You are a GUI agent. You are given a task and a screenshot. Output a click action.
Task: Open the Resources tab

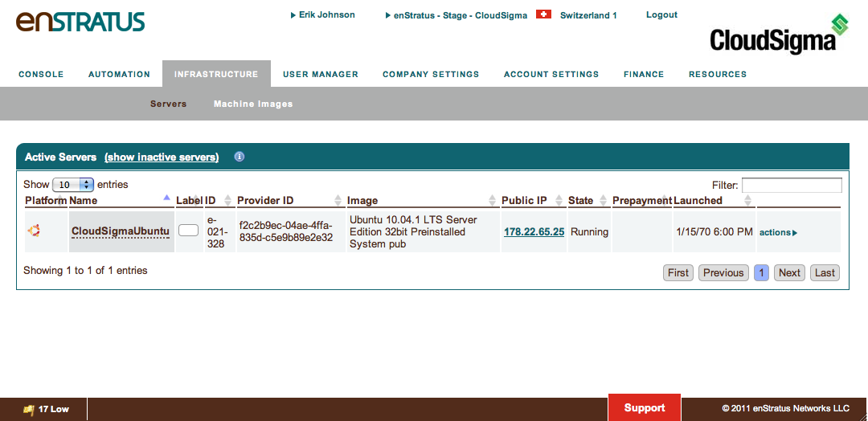pyautogui.click(x=718, y=74)
